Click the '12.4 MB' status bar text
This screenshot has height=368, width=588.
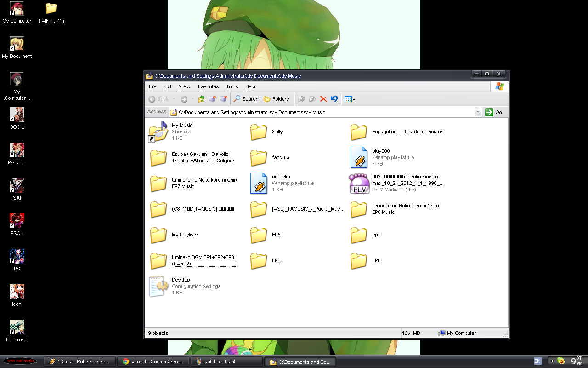coord(411,333)
